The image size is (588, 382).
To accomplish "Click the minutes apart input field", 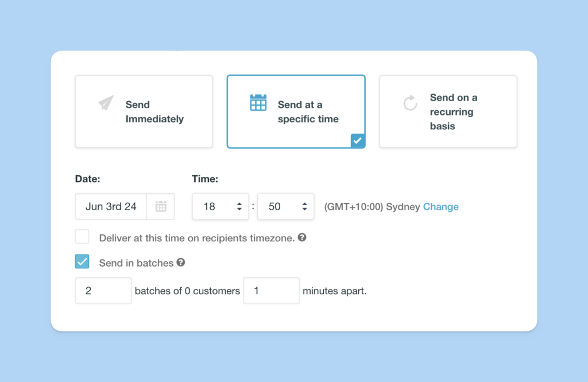I will [271, 291].
